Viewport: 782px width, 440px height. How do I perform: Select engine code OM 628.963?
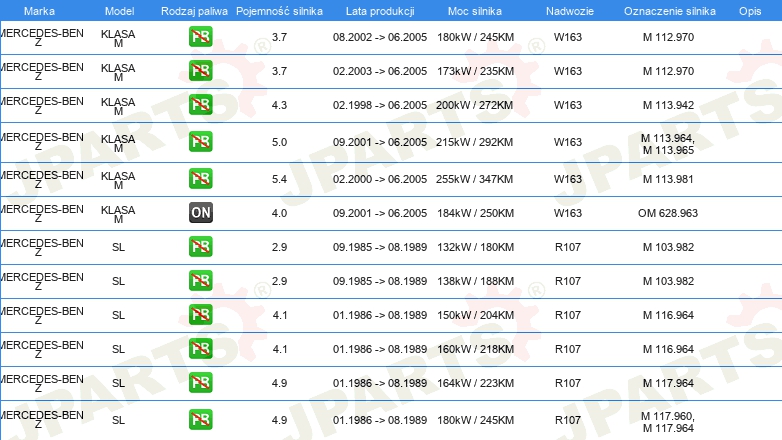[x=668, y=213]
